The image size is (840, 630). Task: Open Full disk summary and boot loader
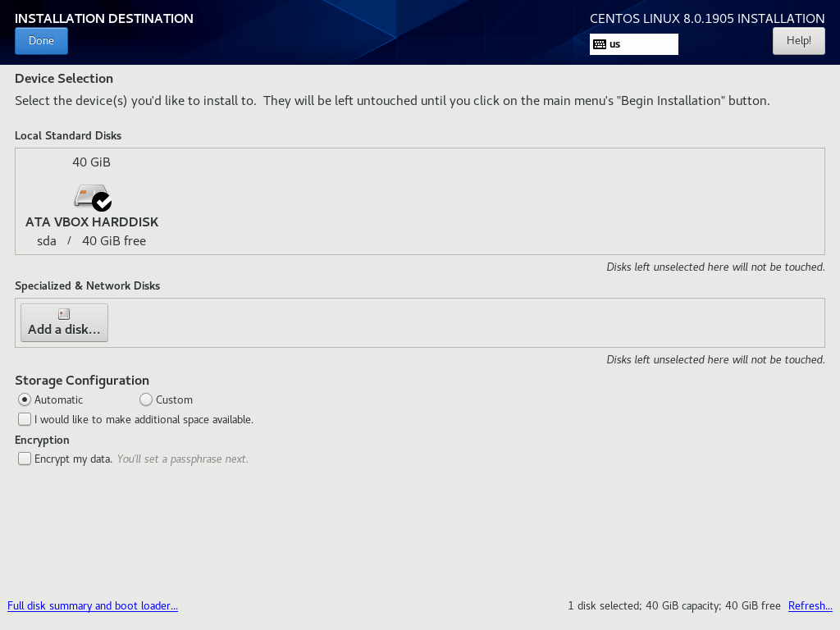tap(93, 605)
